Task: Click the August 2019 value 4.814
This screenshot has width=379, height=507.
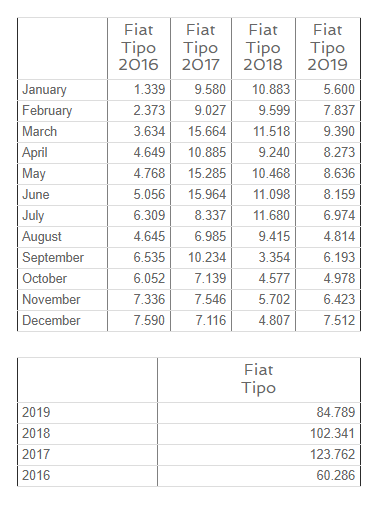Action: point(339,236)
